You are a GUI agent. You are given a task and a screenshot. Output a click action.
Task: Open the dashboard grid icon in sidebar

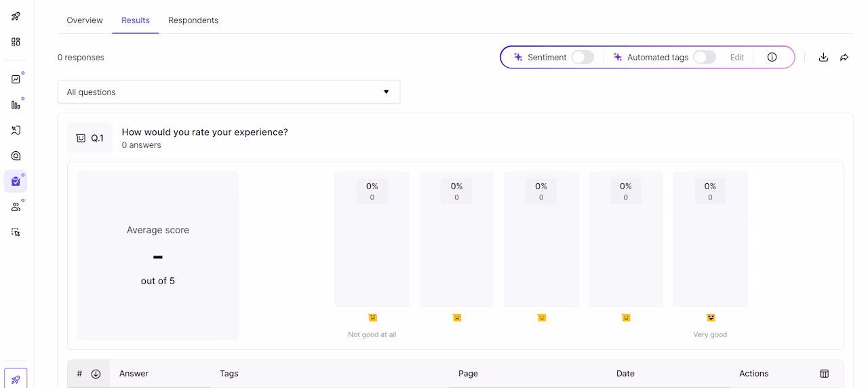[x=16, y=42]
